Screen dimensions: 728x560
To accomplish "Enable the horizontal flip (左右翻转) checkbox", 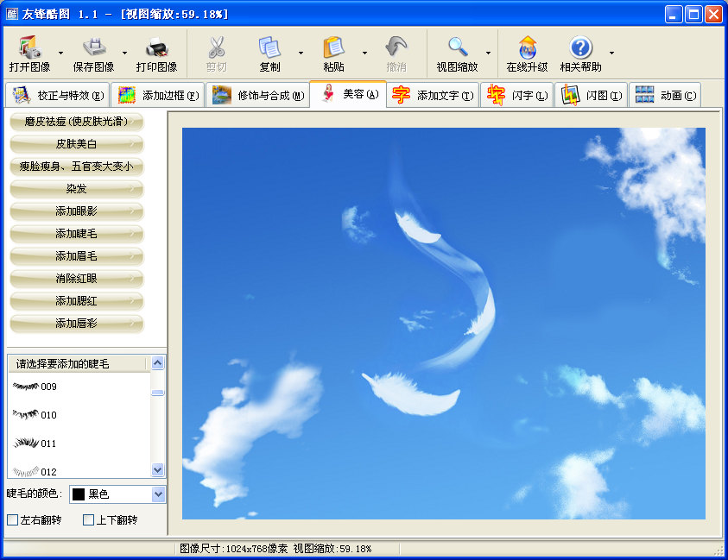I will [x=12, y=520].
